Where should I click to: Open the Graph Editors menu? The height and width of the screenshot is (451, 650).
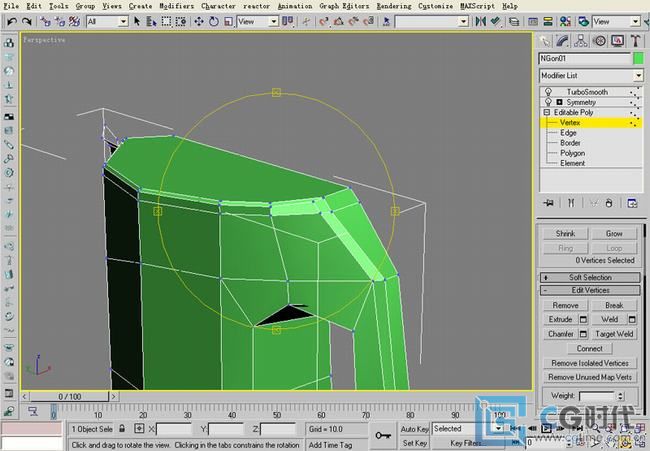pyautogui.click(x=344, y=6)
